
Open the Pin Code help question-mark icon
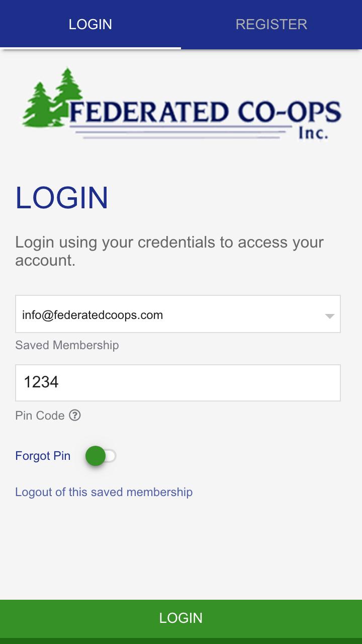pyautogui.click(x=75, y=415)
